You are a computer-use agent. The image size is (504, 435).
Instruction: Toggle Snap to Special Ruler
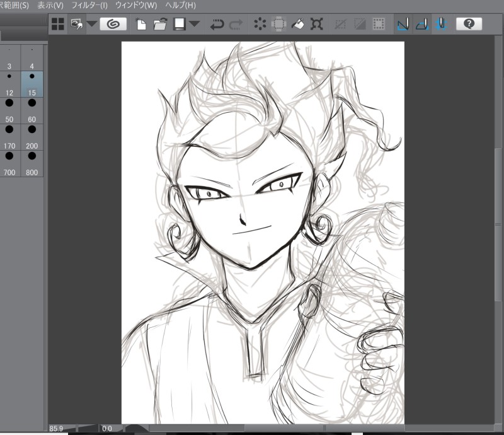(422, 24)
